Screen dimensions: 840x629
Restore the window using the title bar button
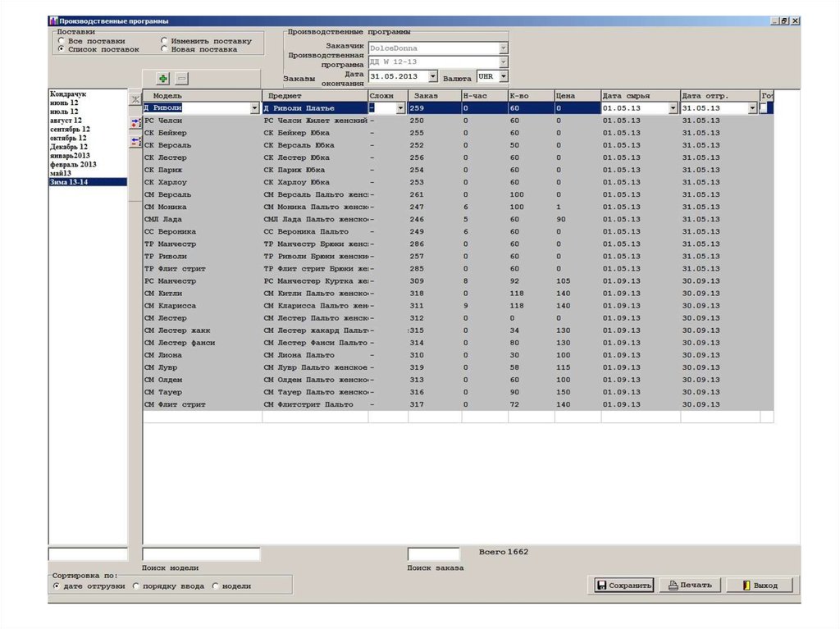(x=784, y=21)
